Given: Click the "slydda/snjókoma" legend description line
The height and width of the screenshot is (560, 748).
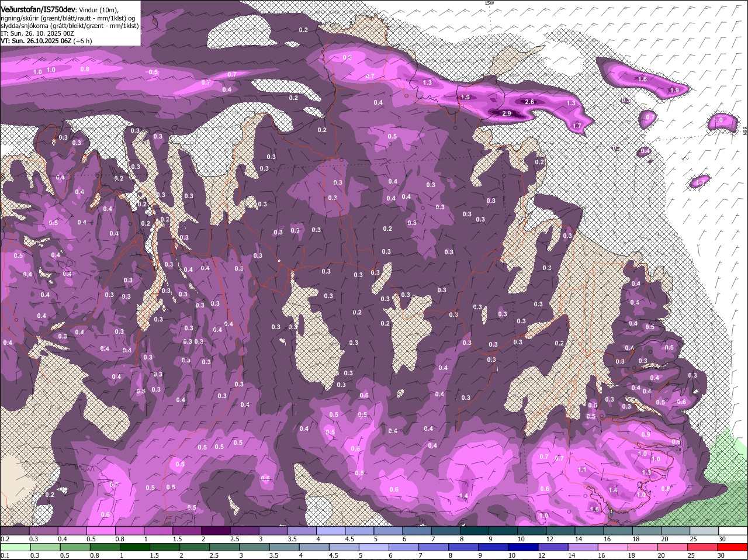Looking at the screenshot, I should pyautogui.click(x=70, y=26).
